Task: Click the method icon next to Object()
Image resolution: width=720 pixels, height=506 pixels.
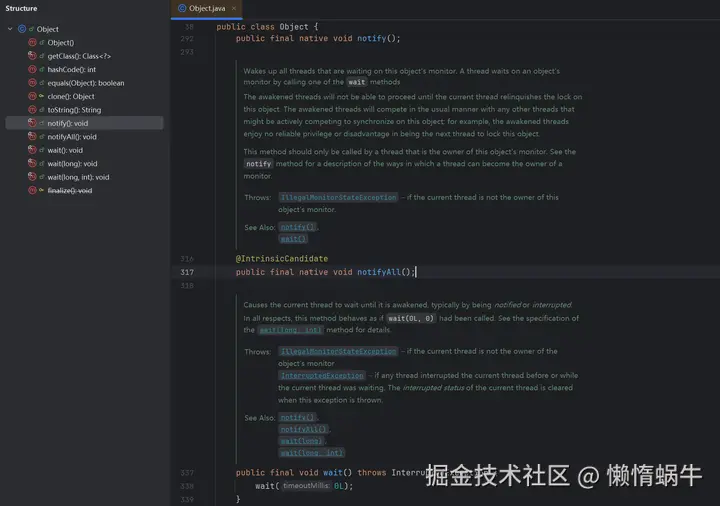Action: (32, 42)
